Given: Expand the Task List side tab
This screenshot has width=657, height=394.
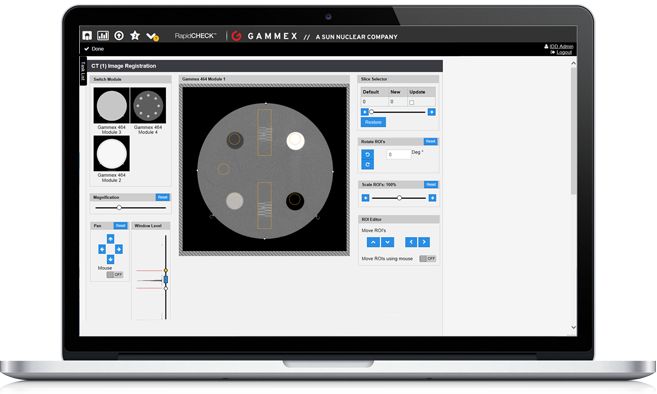Looking at the screenshot, I should click(83, 71).
